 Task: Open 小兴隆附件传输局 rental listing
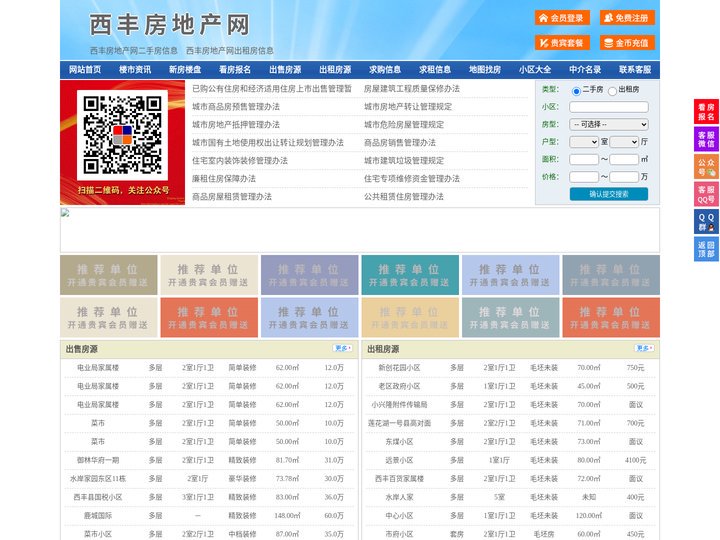pyautogui.click(x=399, y=405)
